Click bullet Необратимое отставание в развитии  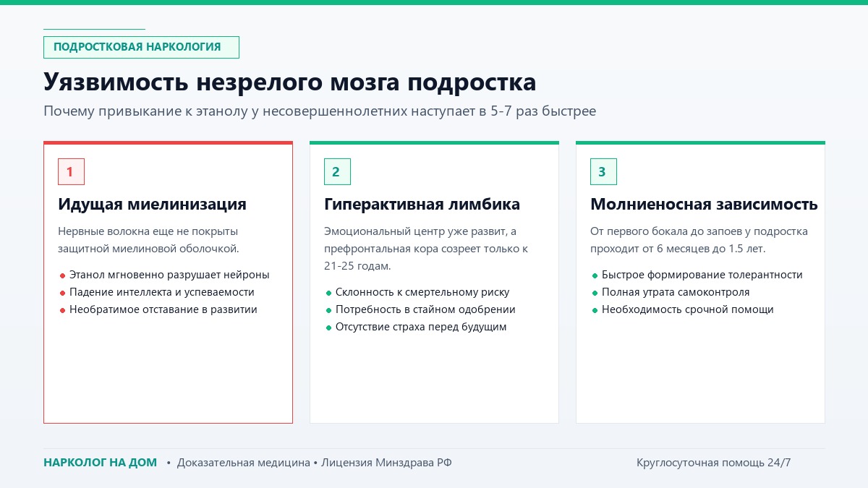click(x=158, y=309)
